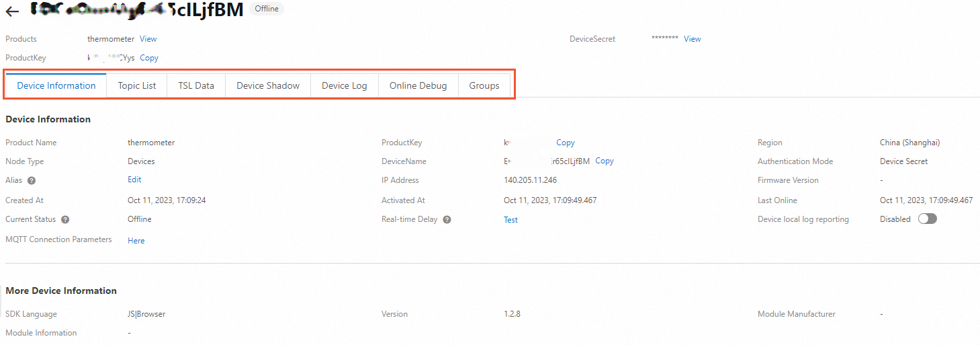Toggle Device local log reporting switch
980x345 pixels.
point(927,219)
